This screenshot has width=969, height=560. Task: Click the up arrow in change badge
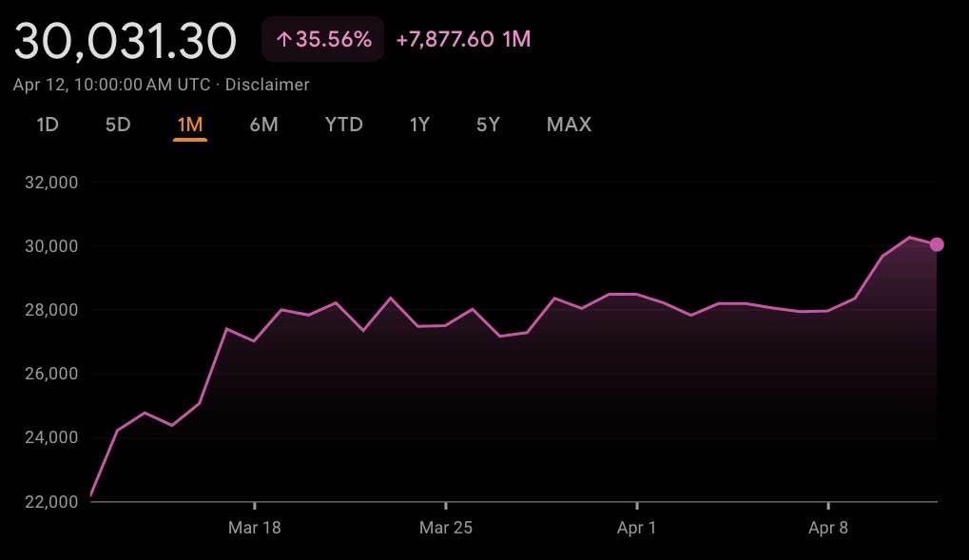[x=282, y=39]
